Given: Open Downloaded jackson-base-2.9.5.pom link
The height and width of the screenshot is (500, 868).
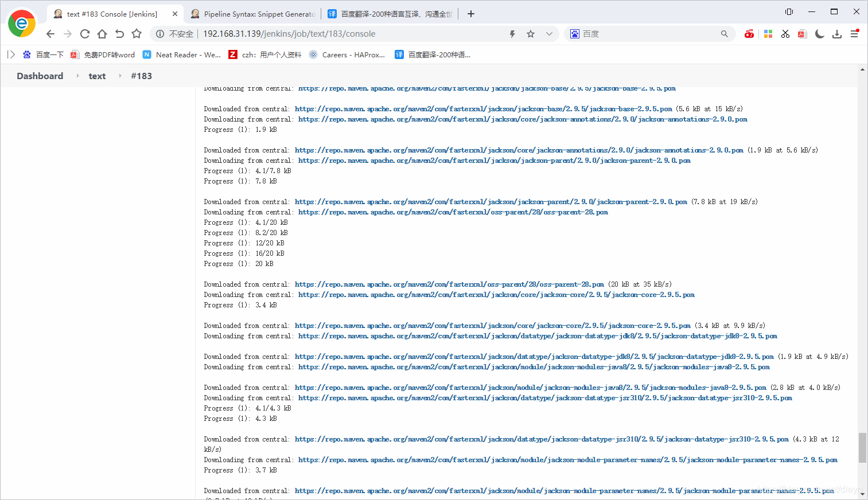Looking at the screenshot, I should coord(483,109).
